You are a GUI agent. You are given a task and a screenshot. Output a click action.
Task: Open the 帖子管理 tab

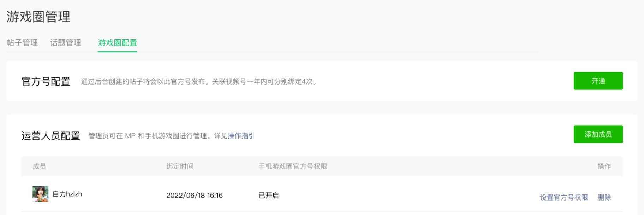pos(22,43)
